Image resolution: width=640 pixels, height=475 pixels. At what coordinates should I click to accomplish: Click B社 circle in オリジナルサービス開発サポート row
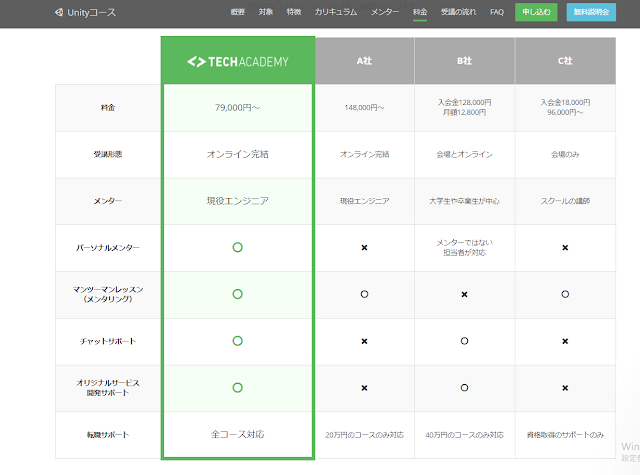464,388
